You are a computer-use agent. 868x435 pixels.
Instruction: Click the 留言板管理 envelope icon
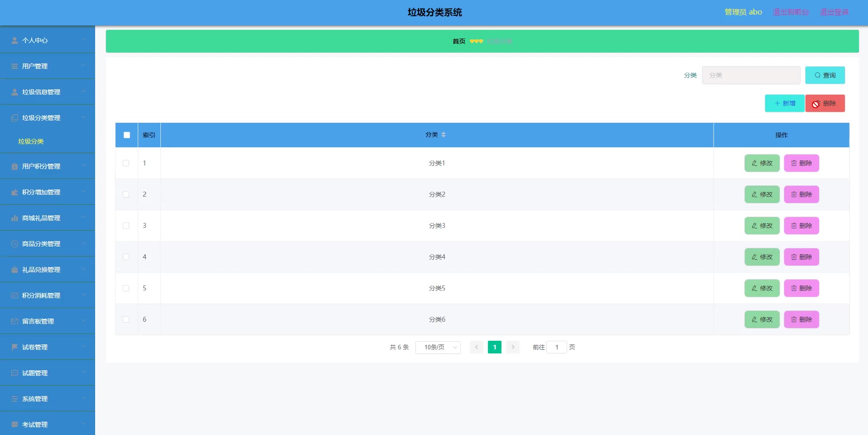14,321
